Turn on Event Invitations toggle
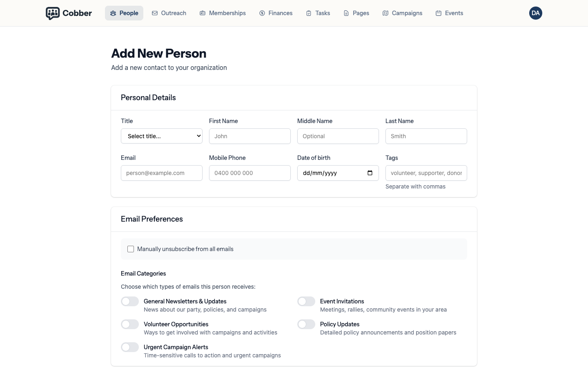The image size is (588, 368). click(306, 301)
